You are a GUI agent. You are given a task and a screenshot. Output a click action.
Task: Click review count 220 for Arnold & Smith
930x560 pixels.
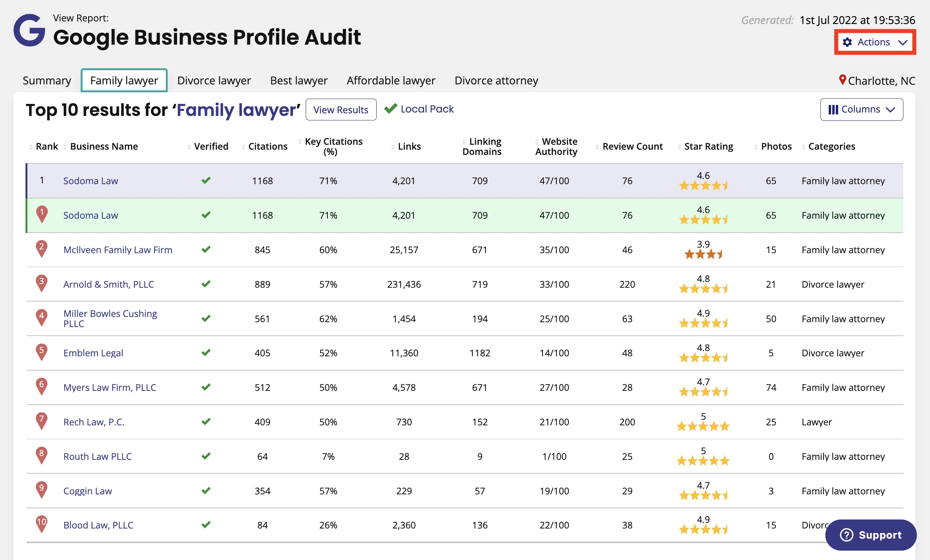coord(627,284)
